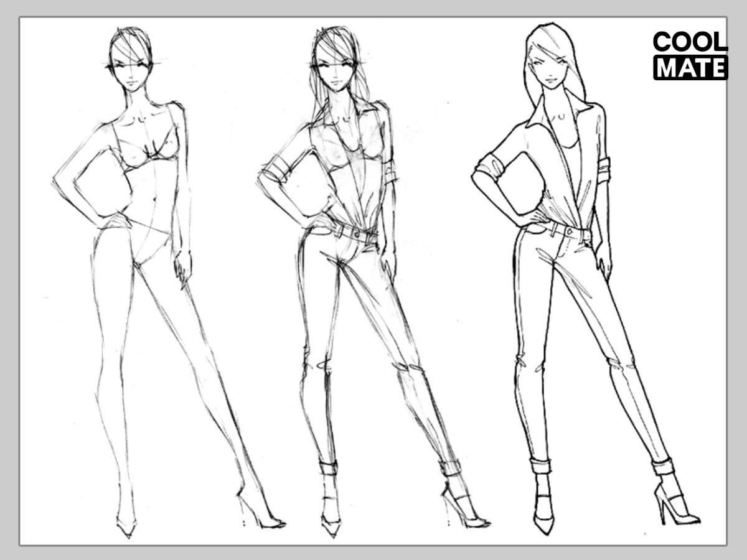The image size is (747, 560).
Task: Click the right figure's belt
Action: point(566,231)
